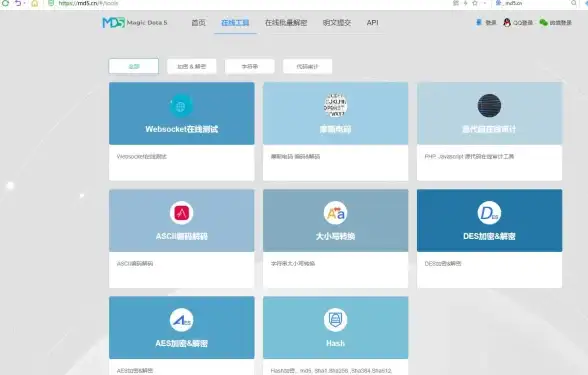Image resolution: width=588 pixels, height=375 pixels.
Task: Click the site security shield icon by URL
Action: pyautogui.click(x=51, y=3)
